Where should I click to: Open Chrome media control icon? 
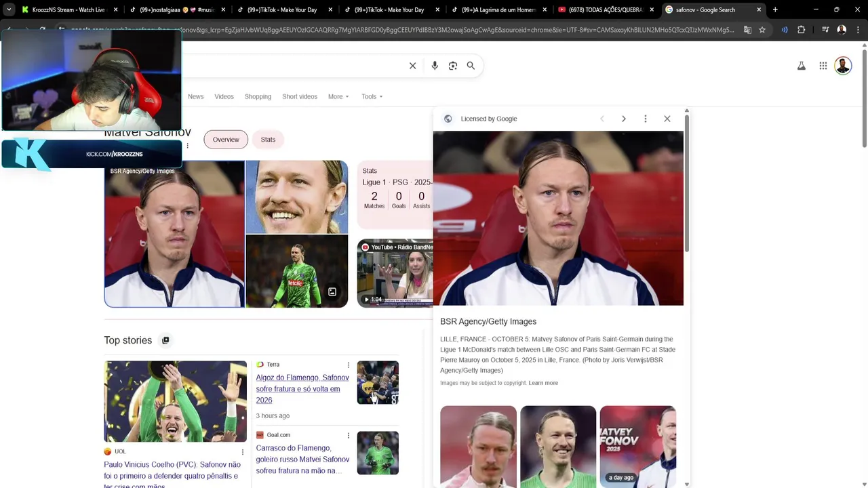click(825, 30)
